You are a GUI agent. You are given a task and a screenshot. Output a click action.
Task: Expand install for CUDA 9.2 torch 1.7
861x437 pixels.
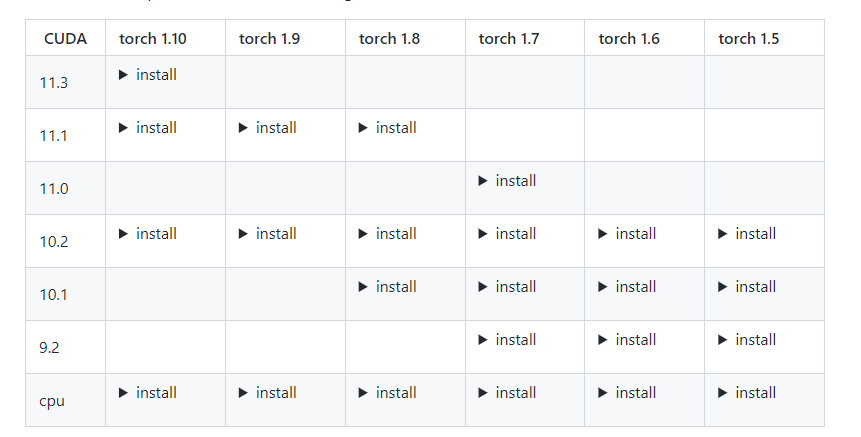pyautogui.click(x=508, y=340)
